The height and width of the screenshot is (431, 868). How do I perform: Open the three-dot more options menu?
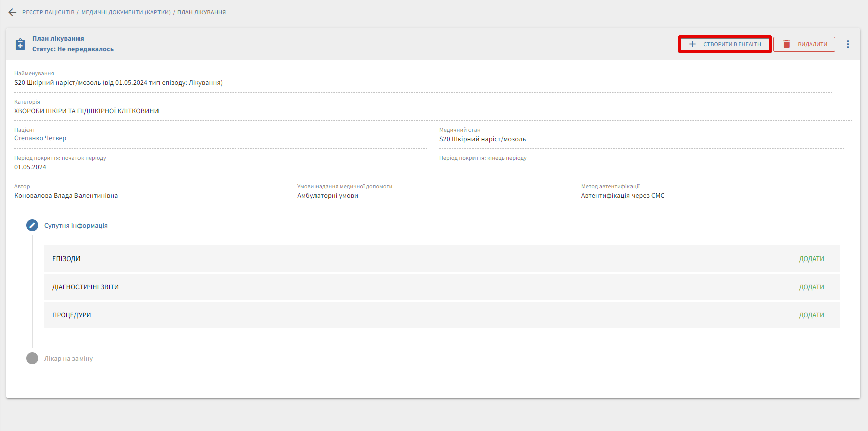(848, 44)
